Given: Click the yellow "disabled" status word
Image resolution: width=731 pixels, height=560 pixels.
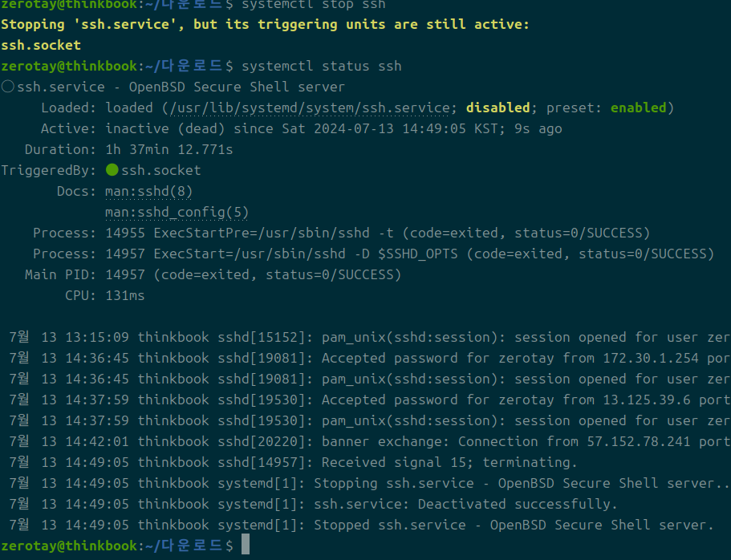Looking at the screenshot, I should tap(497, 108).
